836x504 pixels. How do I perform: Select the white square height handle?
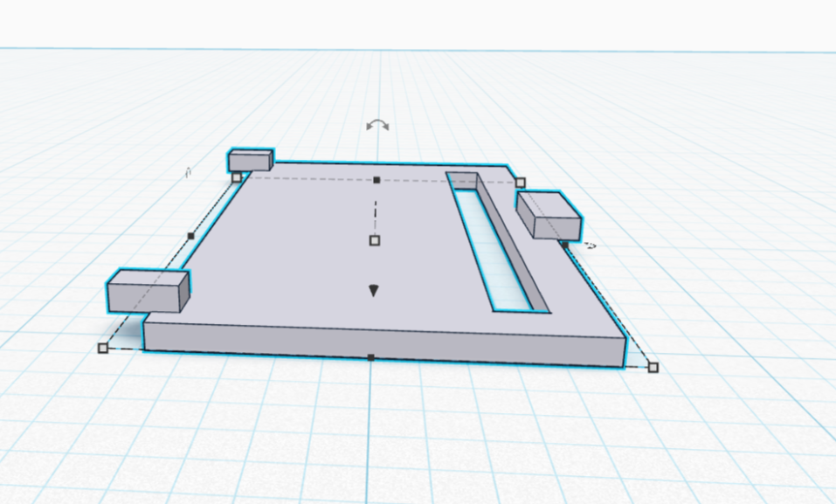coord(375,240)
